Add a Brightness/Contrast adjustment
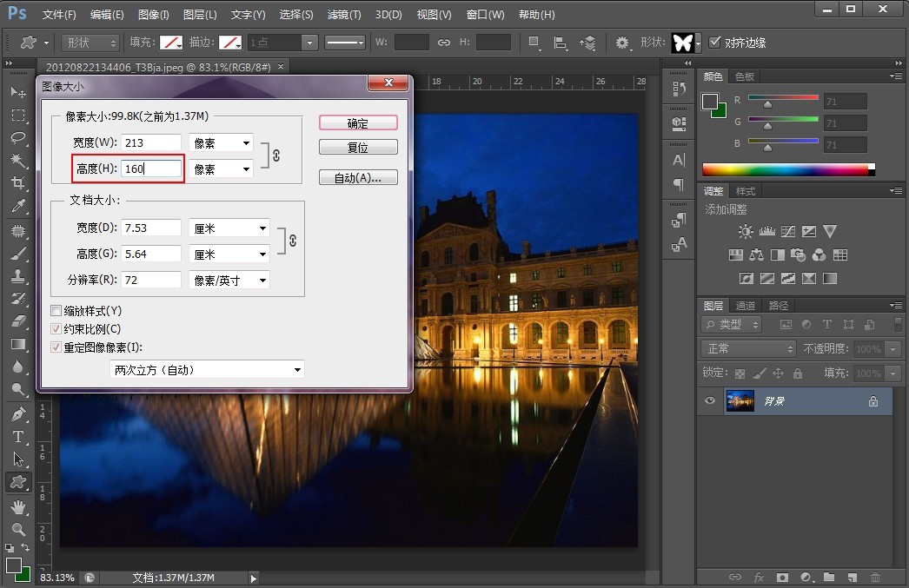Image resolution: width=909 pixels, height=588 pixels. (746, 232)
